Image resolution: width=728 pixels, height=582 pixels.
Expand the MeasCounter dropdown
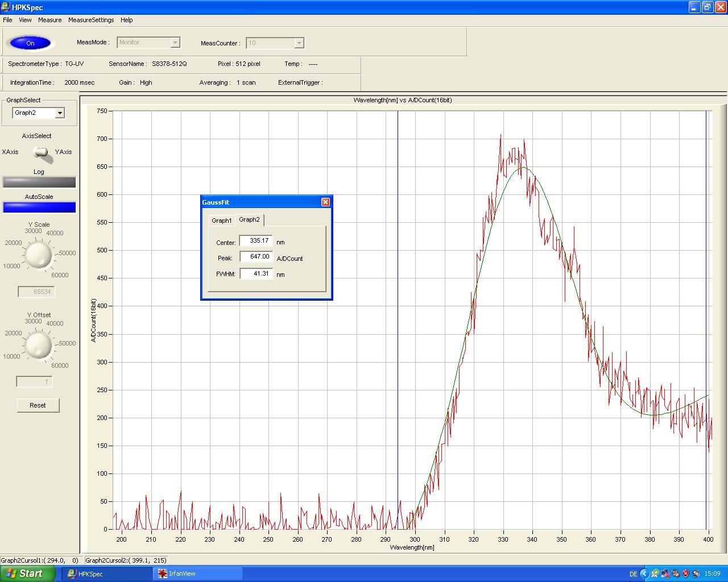tap(299, 43)
